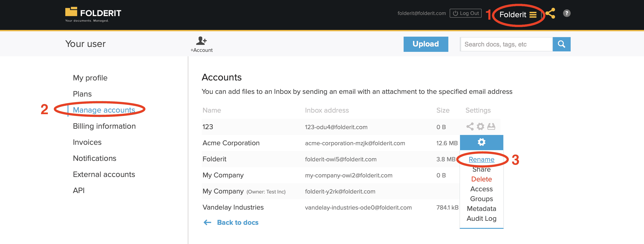Click the Folderit account name in table
644x244 pixels.
point(214,159)
